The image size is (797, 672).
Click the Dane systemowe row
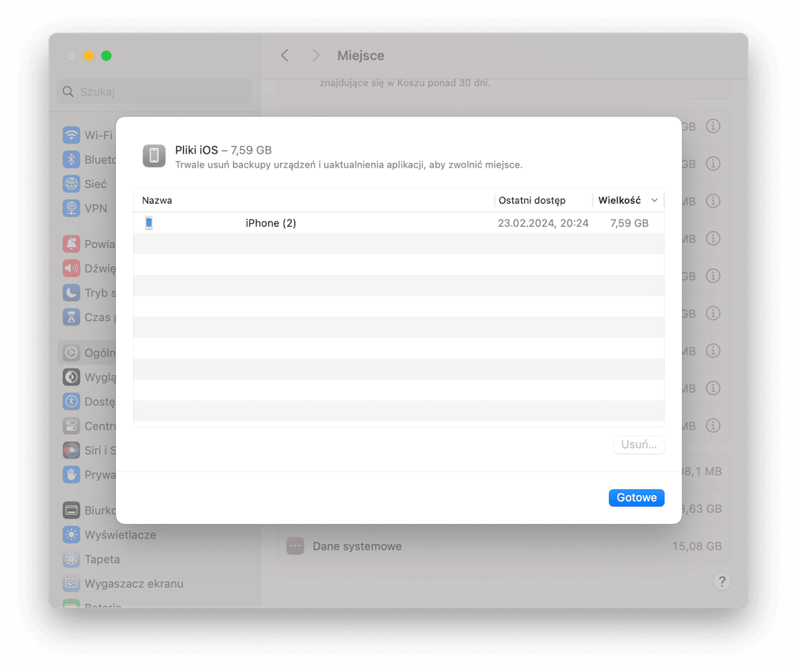point(504,546)
